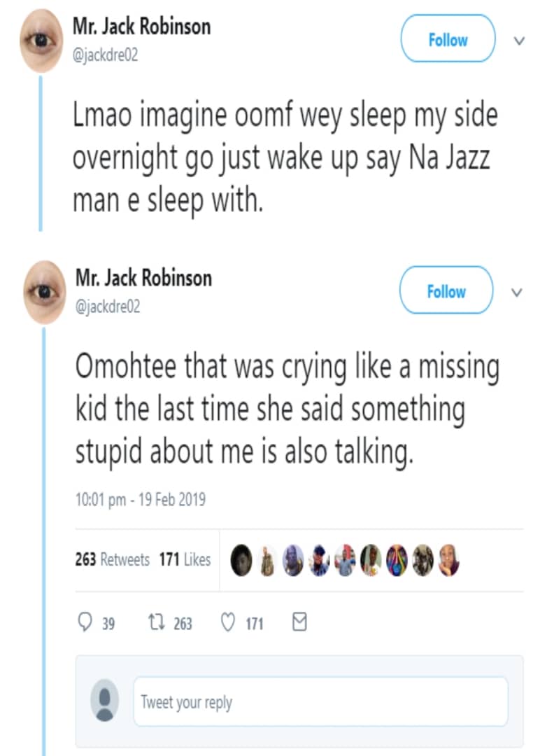Retweet the tweet using the retweet icon
The image size is (547, 756).
159,622
